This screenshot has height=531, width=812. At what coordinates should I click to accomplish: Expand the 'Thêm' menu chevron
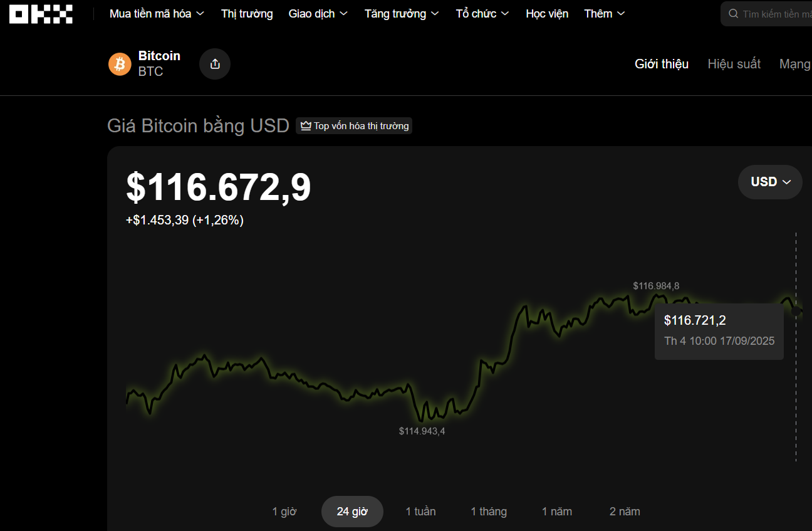pyautogui.click(x=620, y=13)
